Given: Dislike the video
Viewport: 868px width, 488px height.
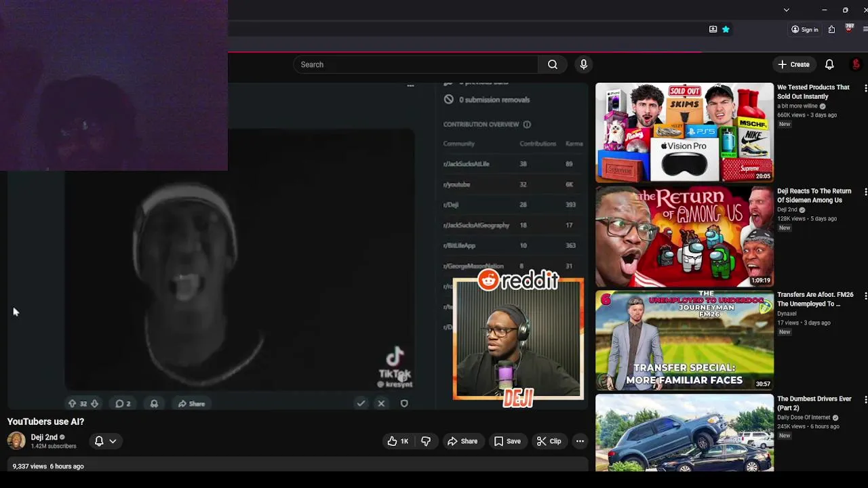Looking at the screenshot, I should 426,441.
